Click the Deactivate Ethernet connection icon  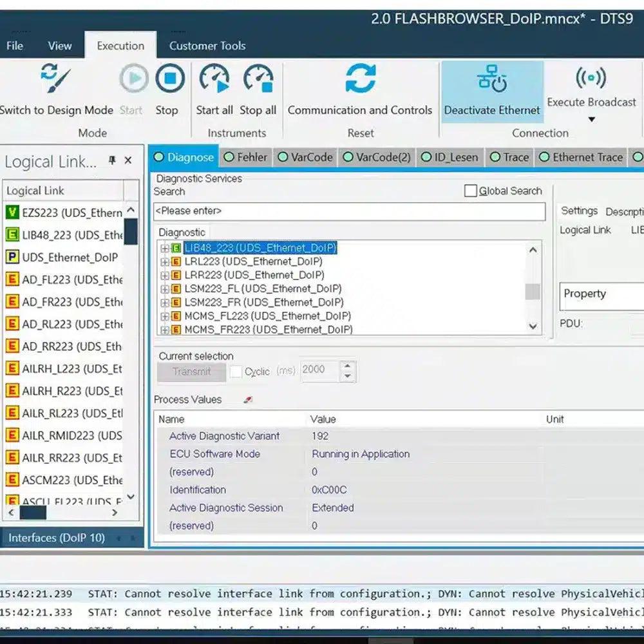[491, 79]
